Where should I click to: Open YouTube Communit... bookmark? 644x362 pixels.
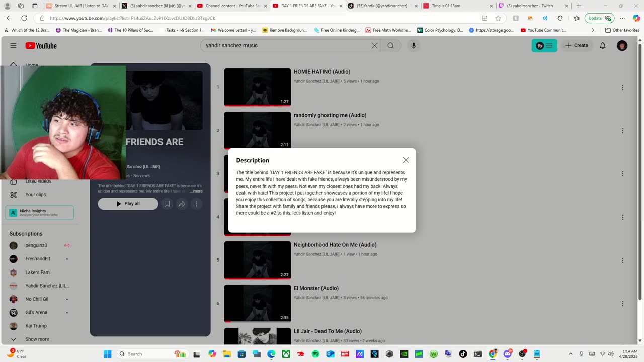coord(543,30)
